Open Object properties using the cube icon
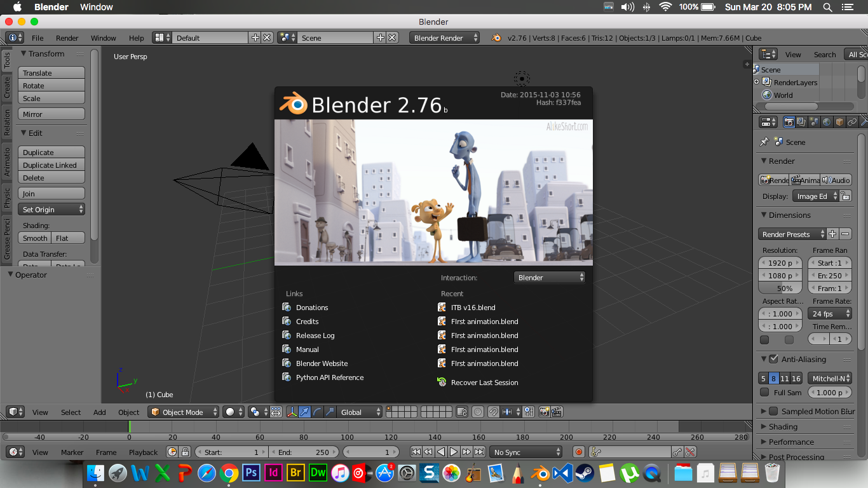868x488 pixels. [839, 121]
